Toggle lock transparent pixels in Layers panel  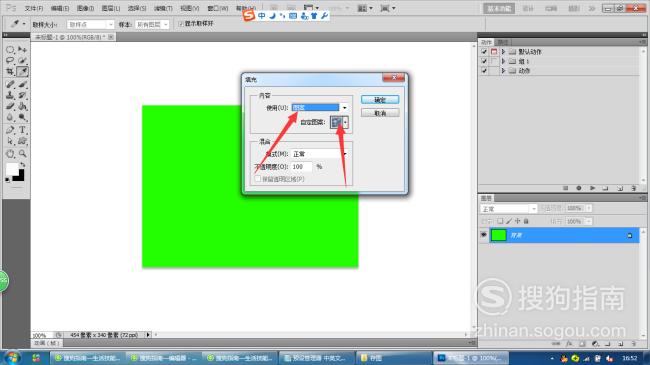(500, 221)
